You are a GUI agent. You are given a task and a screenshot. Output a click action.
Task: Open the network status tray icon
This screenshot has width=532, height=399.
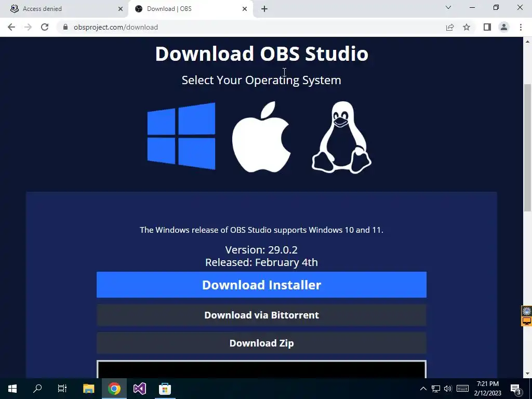[x=436, y=389]
